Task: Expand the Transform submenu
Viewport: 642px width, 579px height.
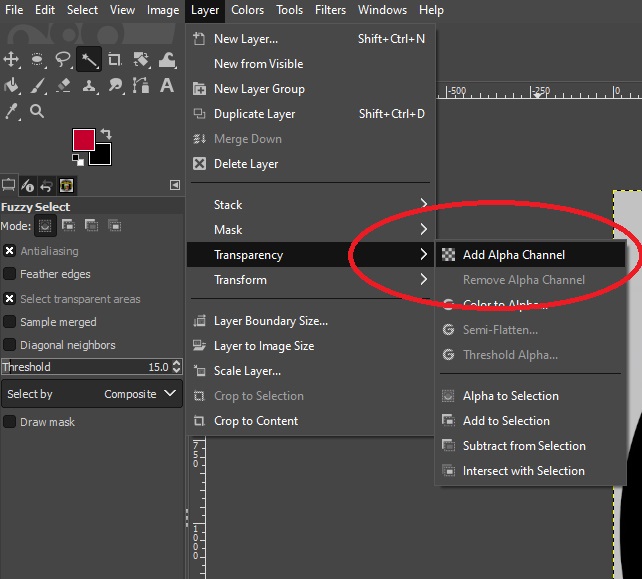Action: click(x=310, y=280)
